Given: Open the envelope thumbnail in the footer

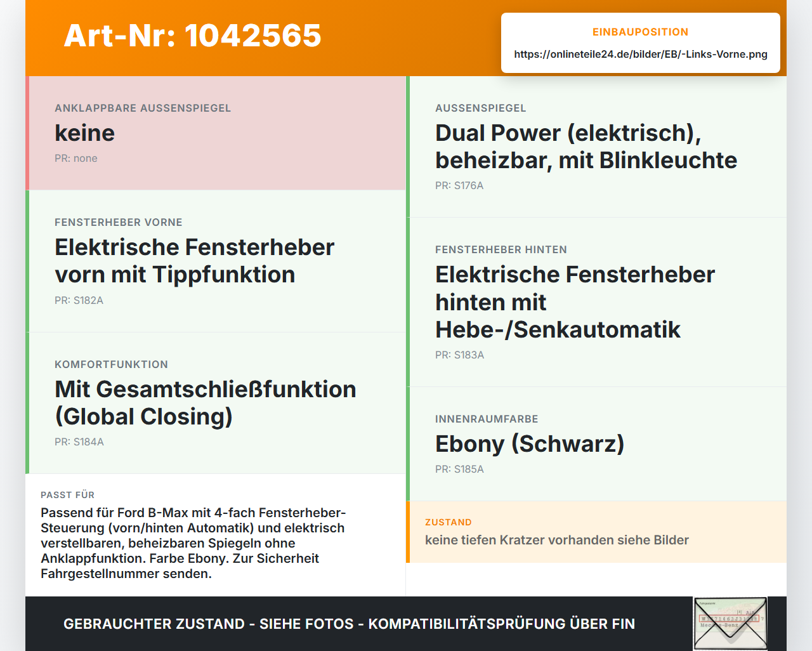Looking at the screenshot, I should (x=730, y=624).
